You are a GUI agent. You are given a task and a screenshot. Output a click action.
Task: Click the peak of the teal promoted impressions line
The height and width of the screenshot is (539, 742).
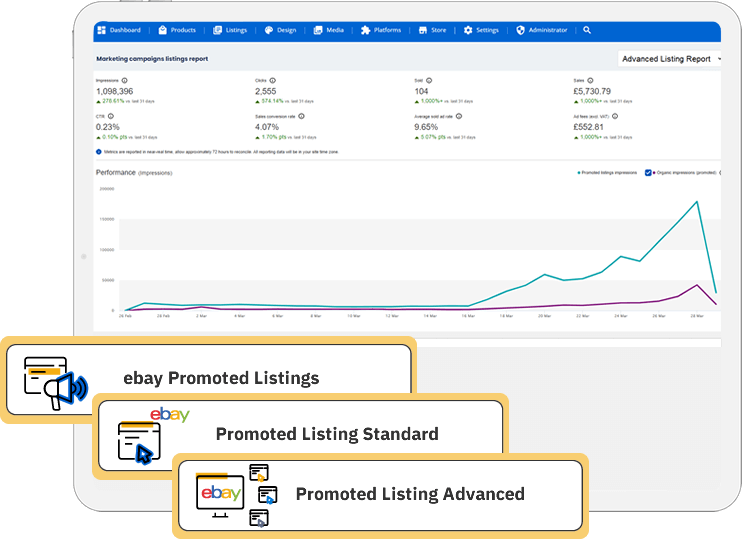pos(697,202)
